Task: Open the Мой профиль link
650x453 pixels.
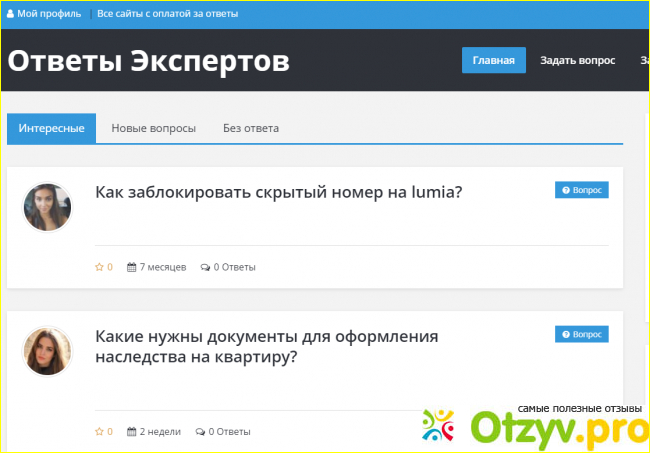Action: click(50, 15)
